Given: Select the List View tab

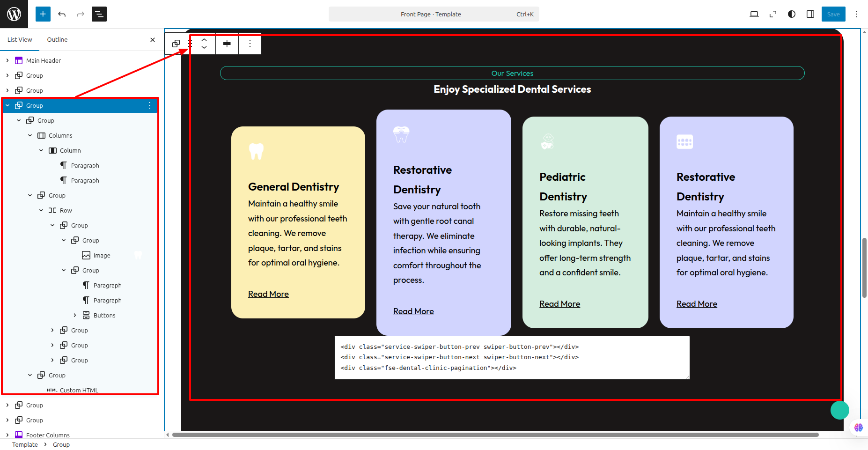Looking at the screenshot, I should tap(20, 40).
